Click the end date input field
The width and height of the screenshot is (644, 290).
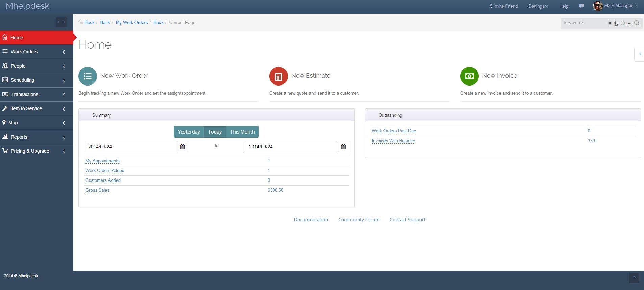tap(291, 147)
